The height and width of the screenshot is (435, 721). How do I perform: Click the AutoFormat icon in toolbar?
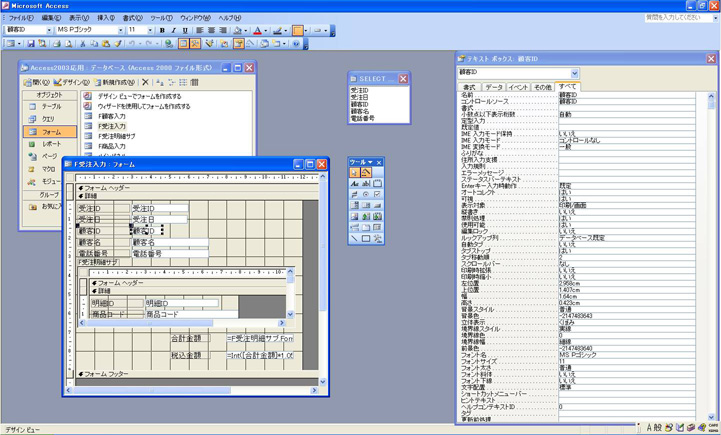click(209, 44)
